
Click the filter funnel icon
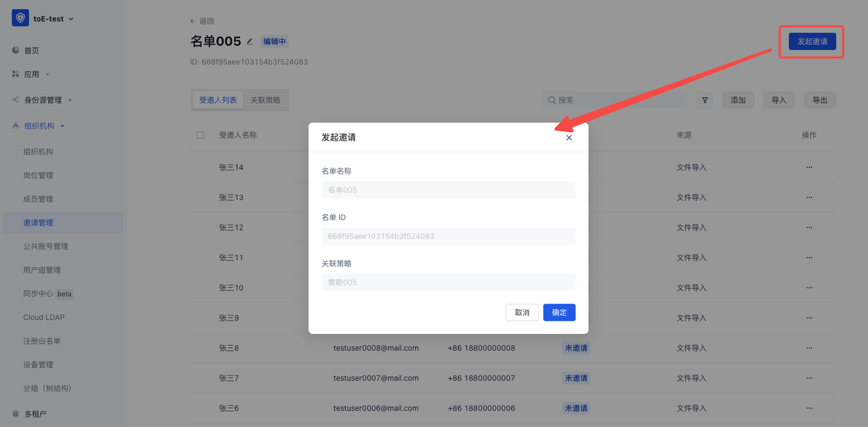(705, 100)
